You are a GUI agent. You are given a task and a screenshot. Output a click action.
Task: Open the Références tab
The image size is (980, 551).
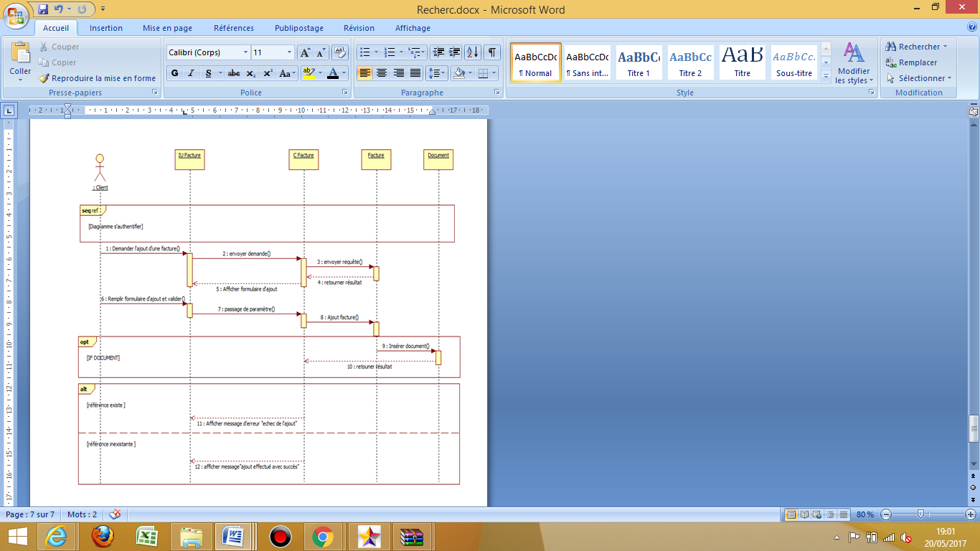pos(234,28)
